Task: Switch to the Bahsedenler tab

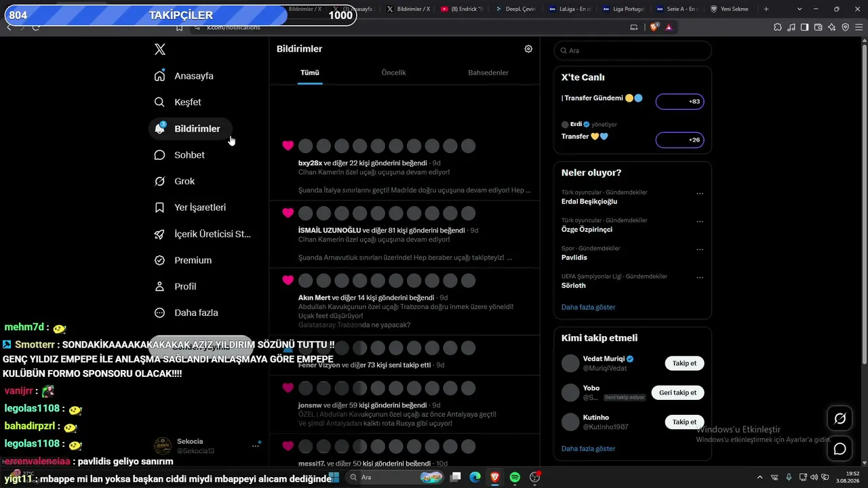Action: [488, 73]
